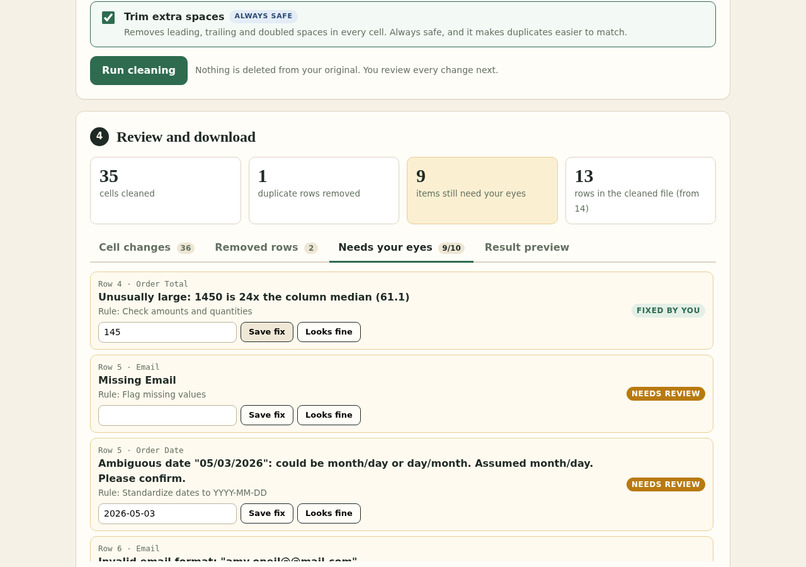Click the ALWAYS SAFE badge
This screenshot has height=567, width=806.
pos(263,16)
